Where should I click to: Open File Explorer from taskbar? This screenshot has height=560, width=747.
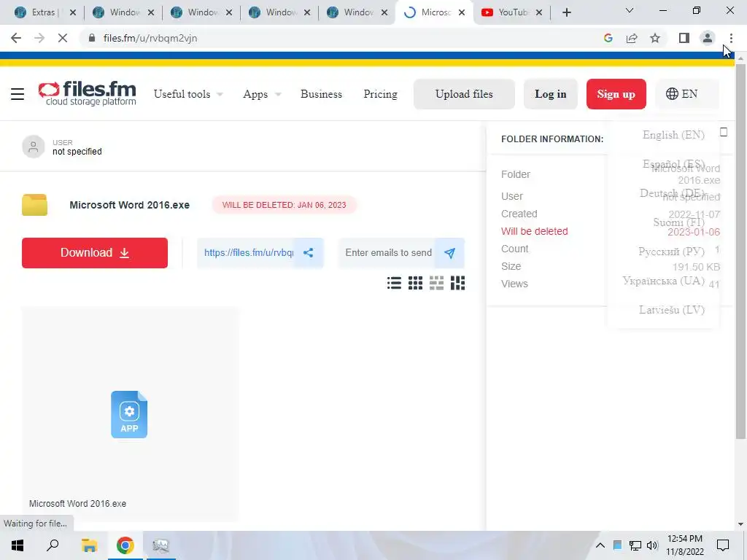pyautogui.click(x=89, y=545)
